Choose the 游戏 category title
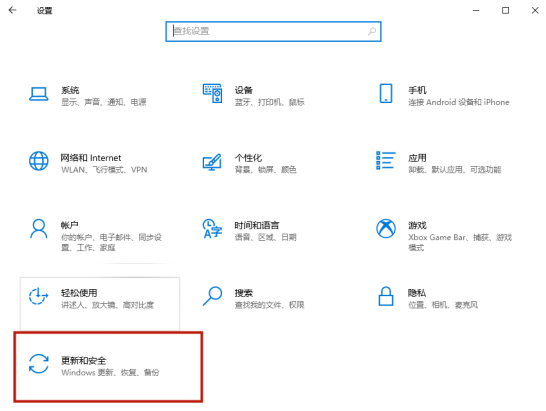 point(417,225)
